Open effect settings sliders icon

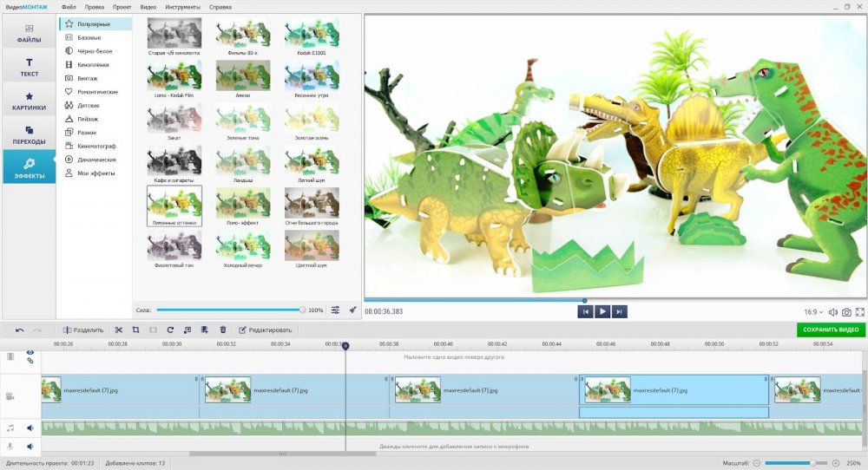[x=335, y=310]
